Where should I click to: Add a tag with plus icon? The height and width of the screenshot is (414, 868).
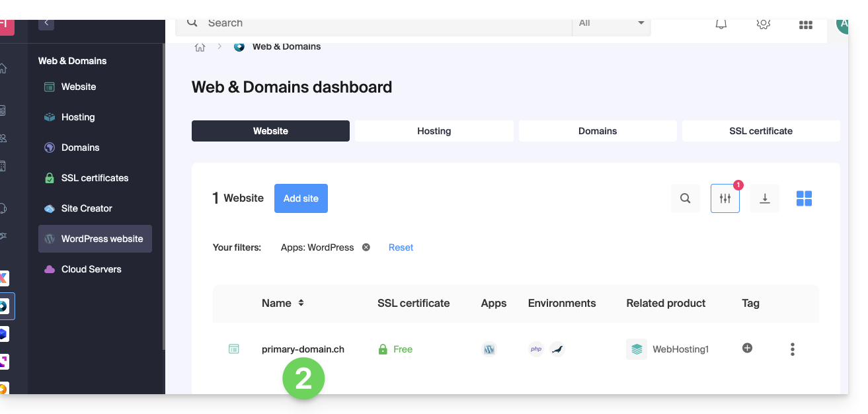pyautogui.click(x=747, y=349)
